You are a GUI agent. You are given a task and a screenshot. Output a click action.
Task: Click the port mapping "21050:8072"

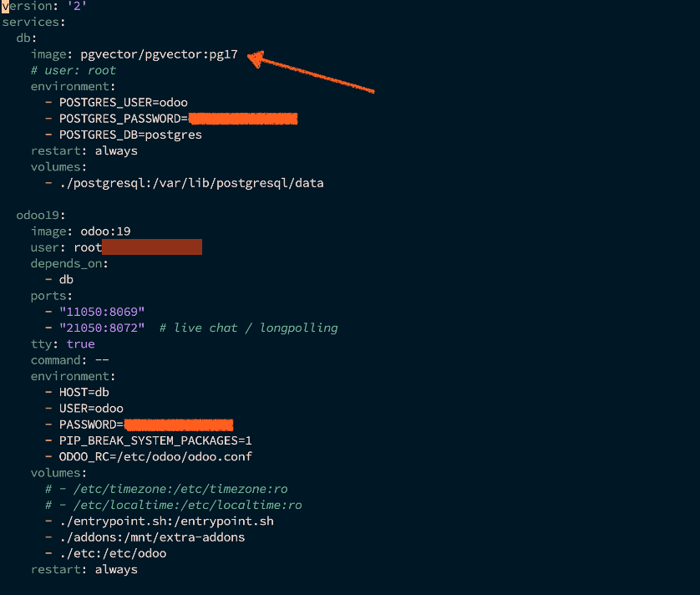coord(102,328)
